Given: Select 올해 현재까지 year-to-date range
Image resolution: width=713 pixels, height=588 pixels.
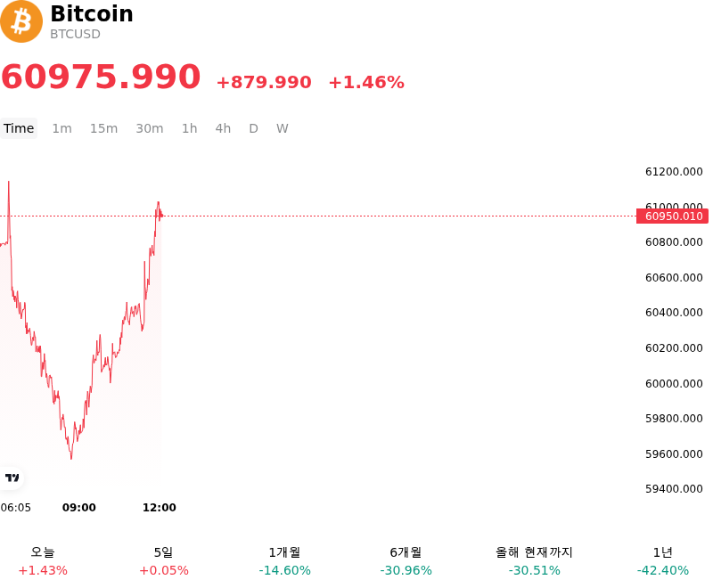Looking at the screenshot, I should pyautogui.click(x=534, y=561).
